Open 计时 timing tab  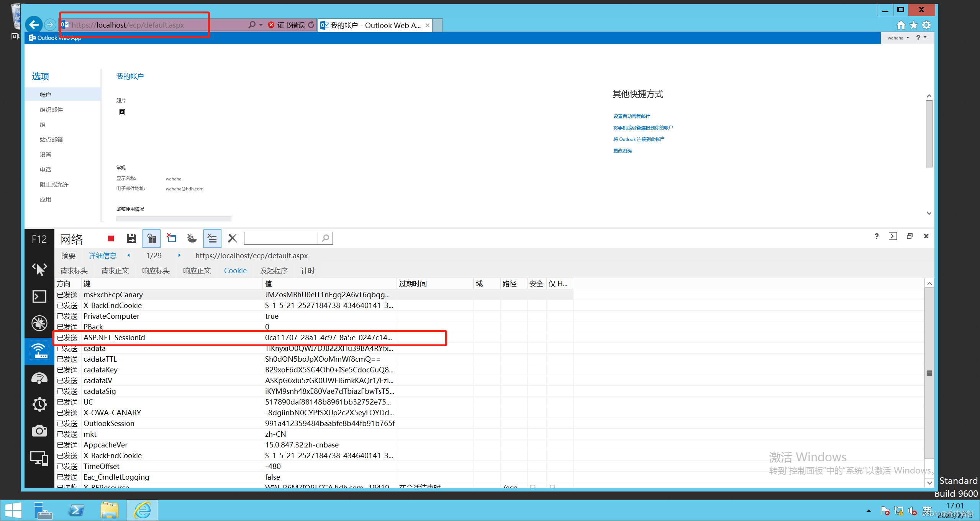tap(308, 271)
